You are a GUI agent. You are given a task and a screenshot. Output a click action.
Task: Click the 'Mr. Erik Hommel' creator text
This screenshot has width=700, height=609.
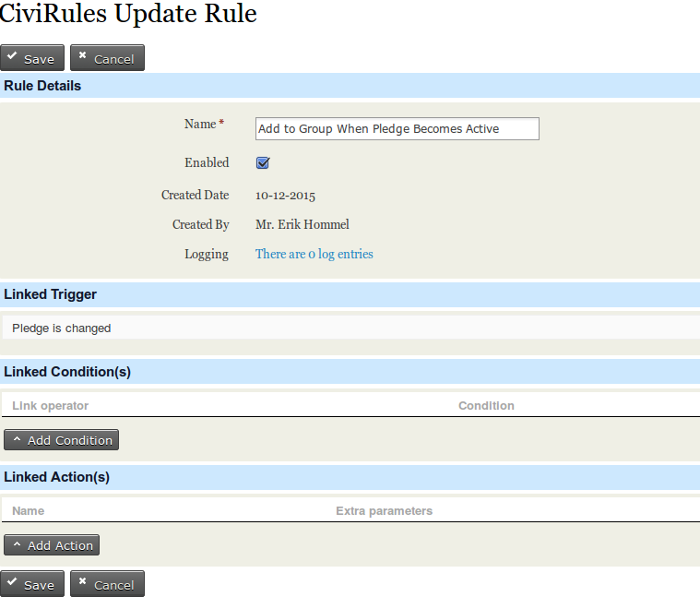(x=302, y=224)
